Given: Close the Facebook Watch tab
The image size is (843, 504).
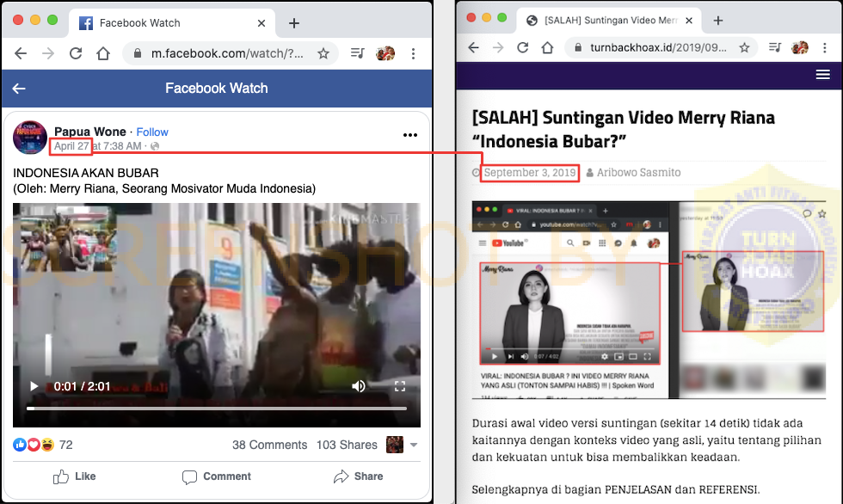Looking at the screenshot, I should (x=262, y=23).
